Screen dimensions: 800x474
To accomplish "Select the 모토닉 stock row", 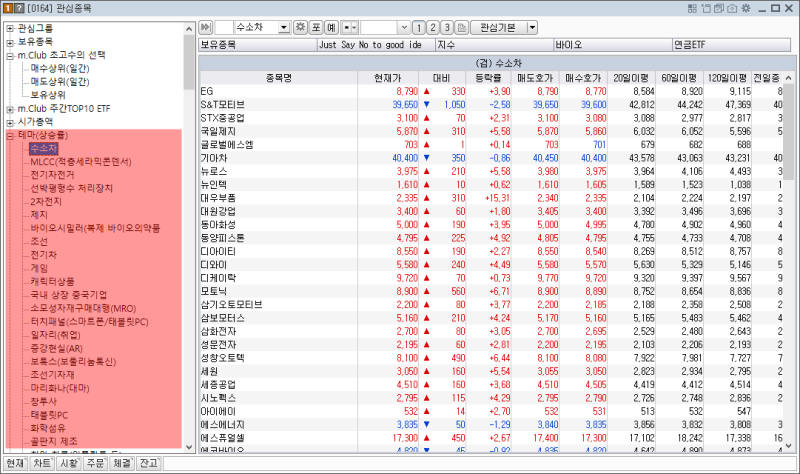I will 491,291.
